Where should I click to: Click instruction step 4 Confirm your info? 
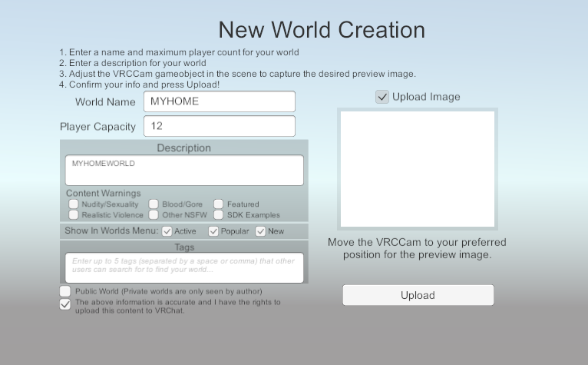[x=139, y=85]
